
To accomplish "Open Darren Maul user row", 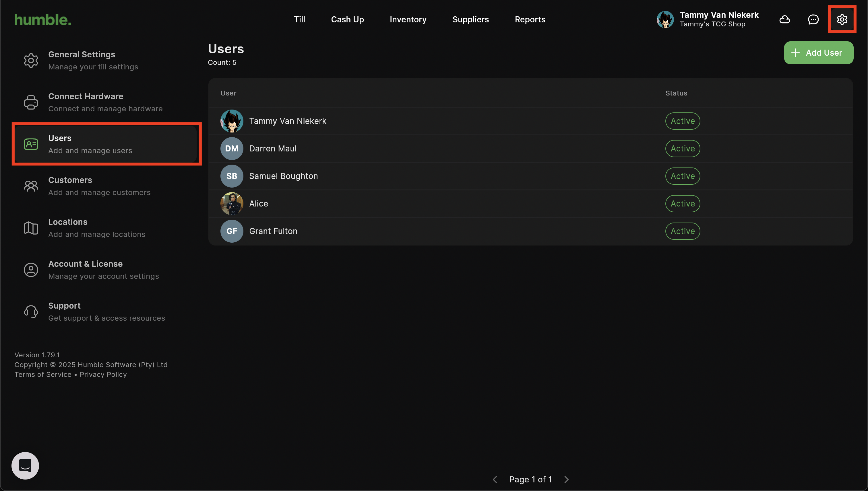I will click(x=273, y=149).
